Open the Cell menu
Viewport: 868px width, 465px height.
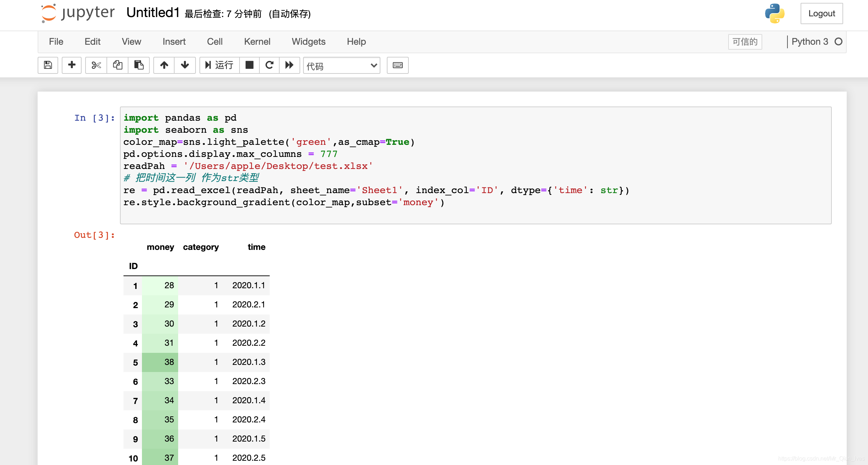[214, 42]
